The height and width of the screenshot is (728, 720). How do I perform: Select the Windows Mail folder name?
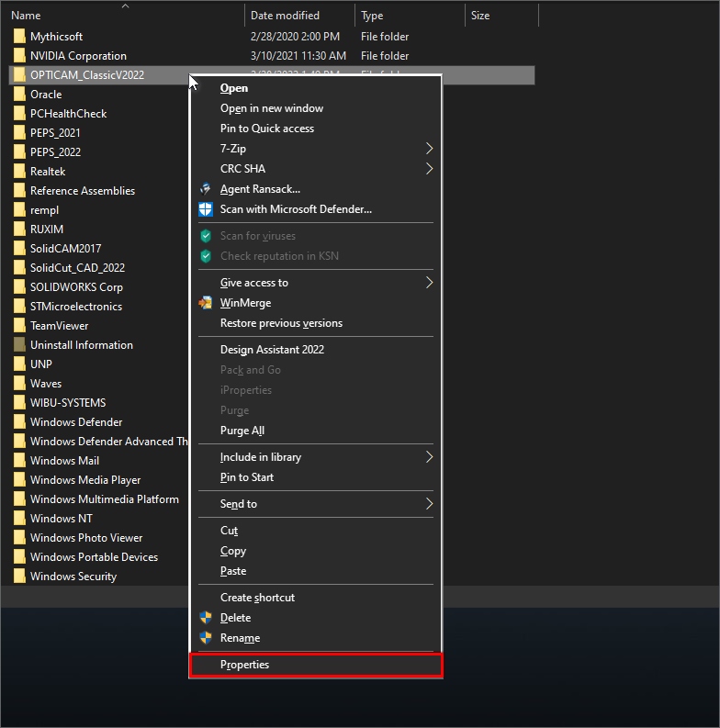coord(64,461)
